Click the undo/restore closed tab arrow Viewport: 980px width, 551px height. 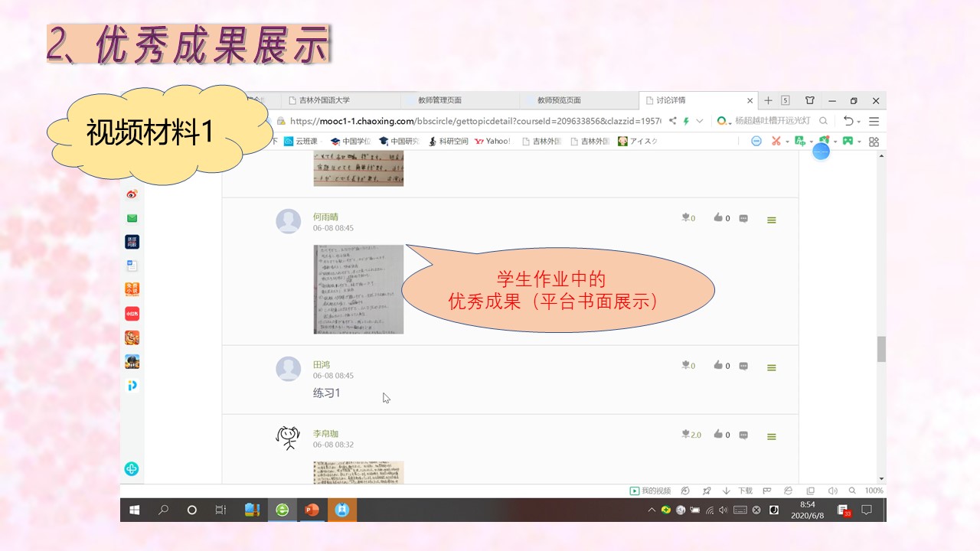(848, 121)
